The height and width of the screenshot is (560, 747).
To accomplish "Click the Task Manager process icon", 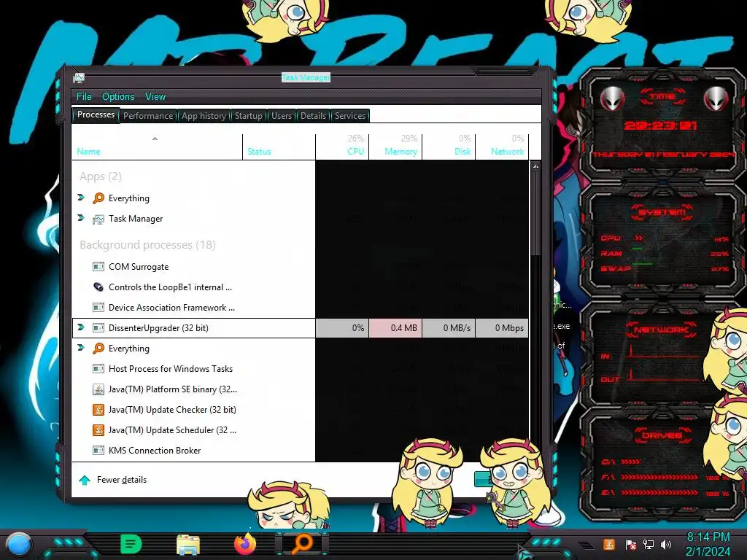I will (98, 219).
